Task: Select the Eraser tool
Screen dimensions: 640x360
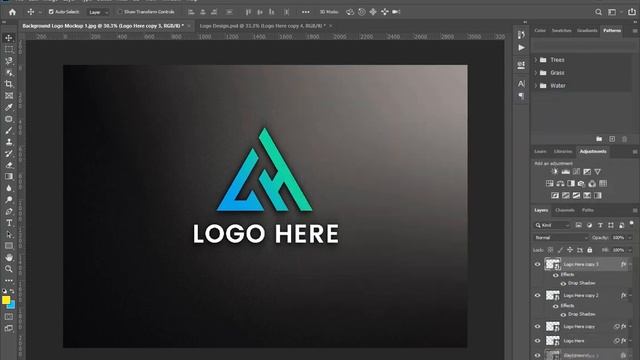Action: click(x=9, y=165)
